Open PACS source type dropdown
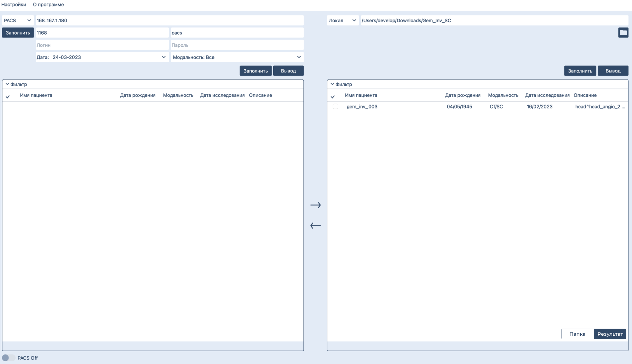 pos(18,20)
